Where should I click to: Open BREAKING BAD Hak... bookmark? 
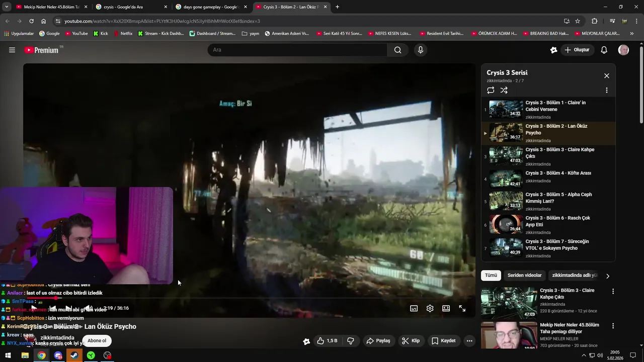[x=546, y=34]
